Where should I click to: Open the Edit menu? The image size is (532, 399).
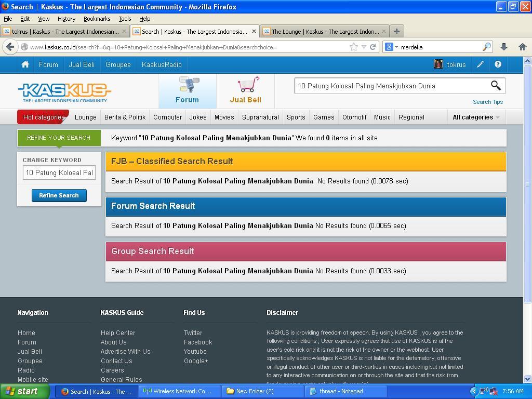(25, 19)
